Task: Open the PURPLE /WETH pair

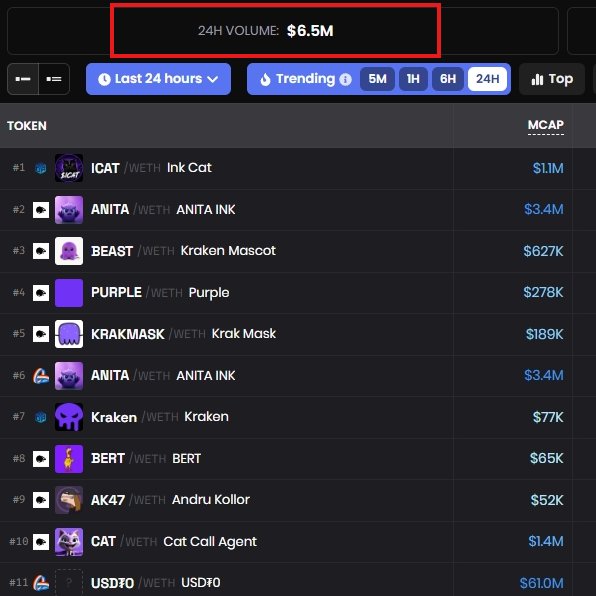Action: [x=137, y=293]
